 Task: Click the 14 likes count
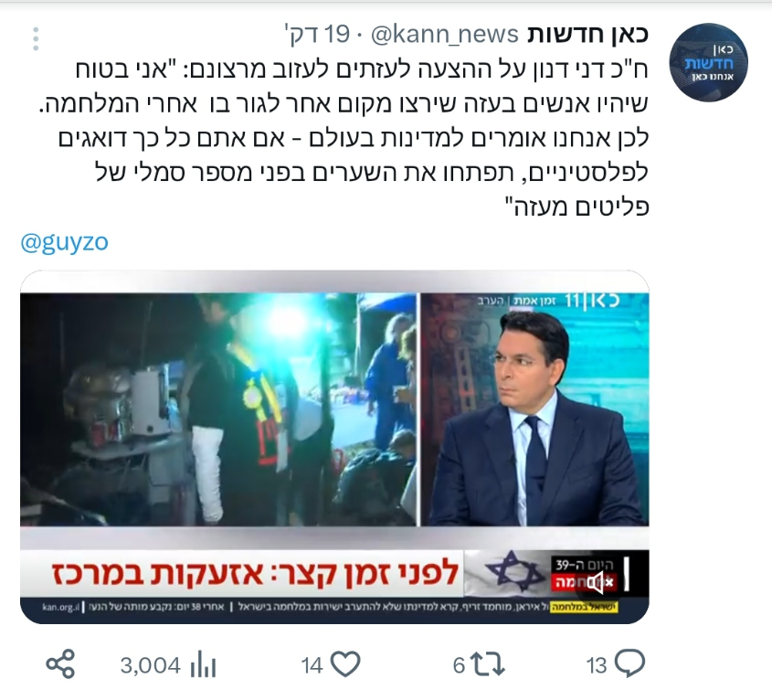(x=312, y=666)
